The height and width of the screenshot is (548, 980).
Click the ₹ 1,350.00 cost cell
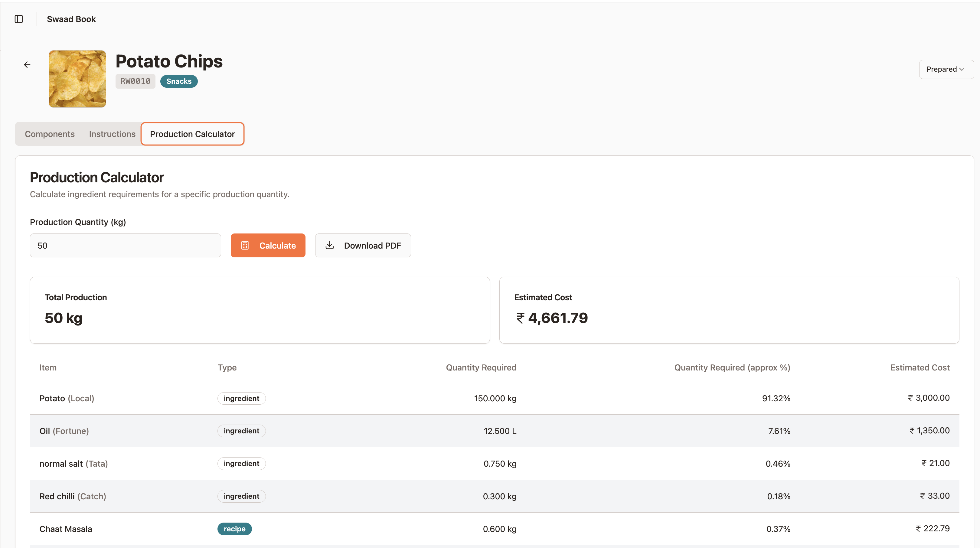tap(929, 430)
